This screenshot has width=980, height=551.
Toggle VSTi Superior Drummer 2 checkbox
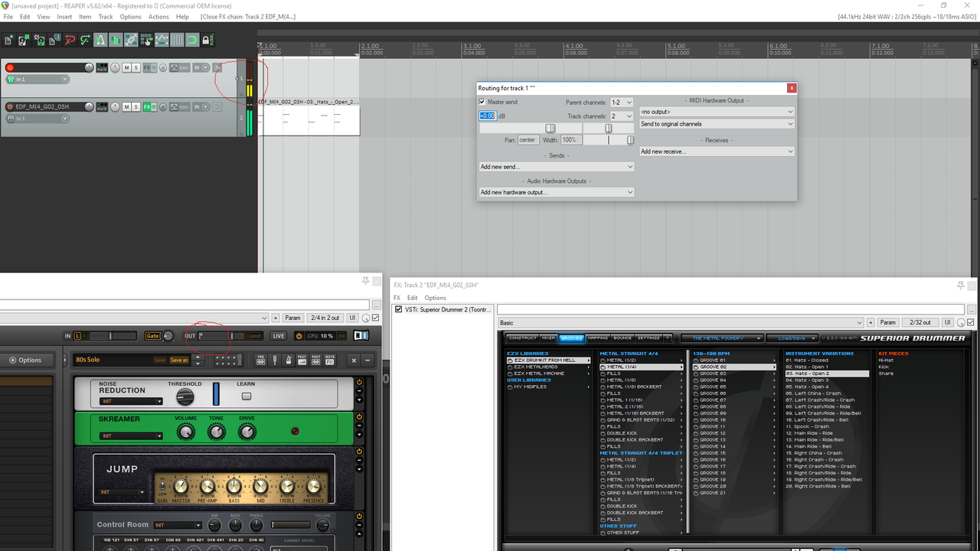tap(398, 309)
